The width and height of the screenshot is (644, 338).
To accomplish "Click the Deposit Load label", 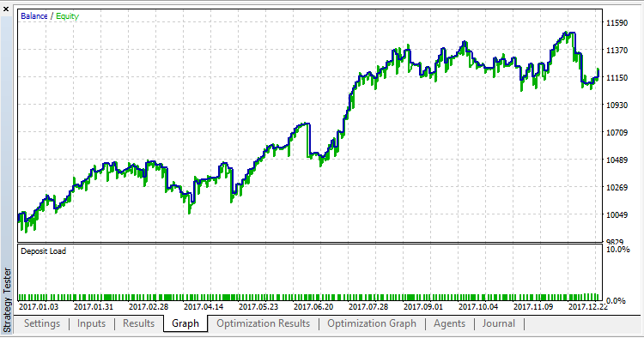I will click(43, 251).
